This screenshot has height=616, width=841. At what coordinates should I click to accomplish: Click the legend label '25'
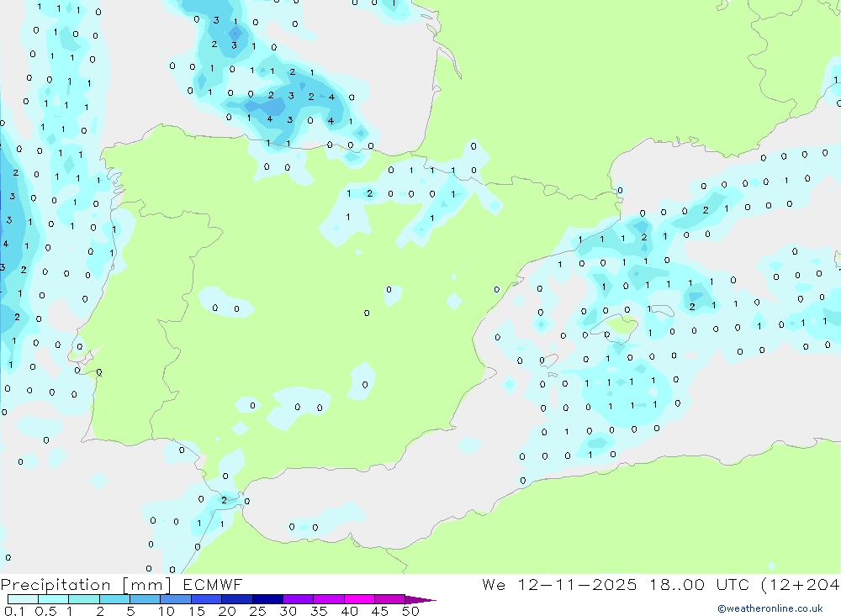pos(258,611)
